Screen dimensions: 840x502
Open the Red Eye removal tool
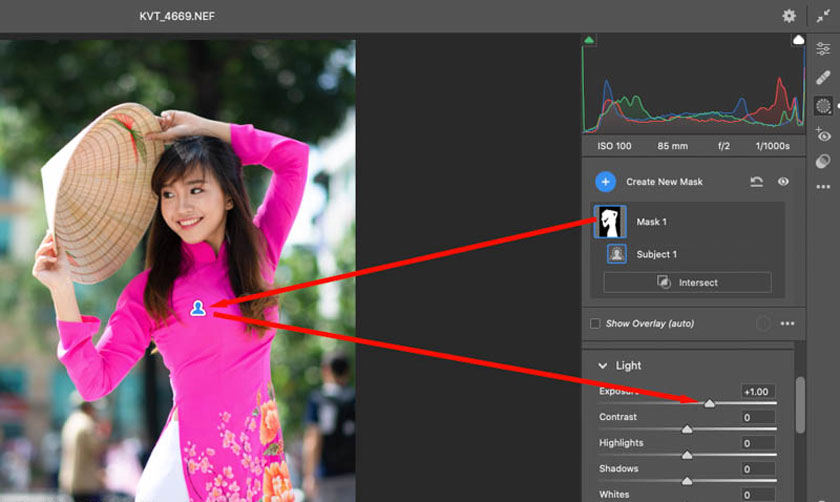pyautogui.click(x=823, y=134)
